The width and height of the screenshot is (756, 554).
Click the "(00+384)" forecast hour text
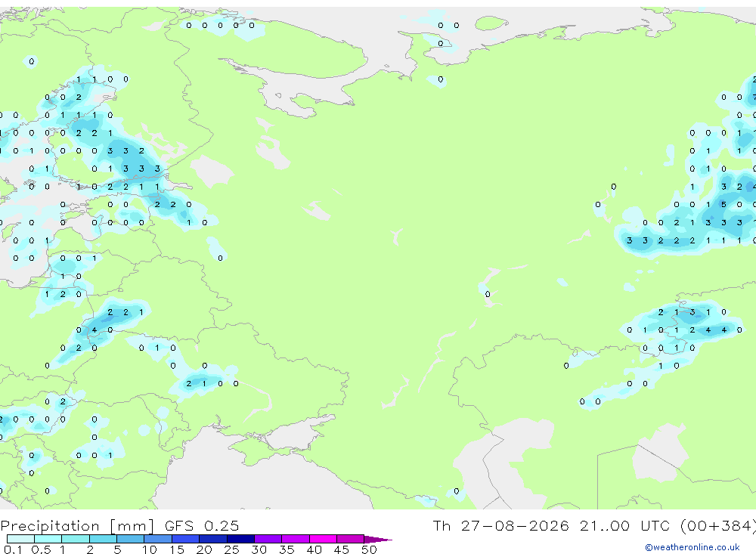718,526
